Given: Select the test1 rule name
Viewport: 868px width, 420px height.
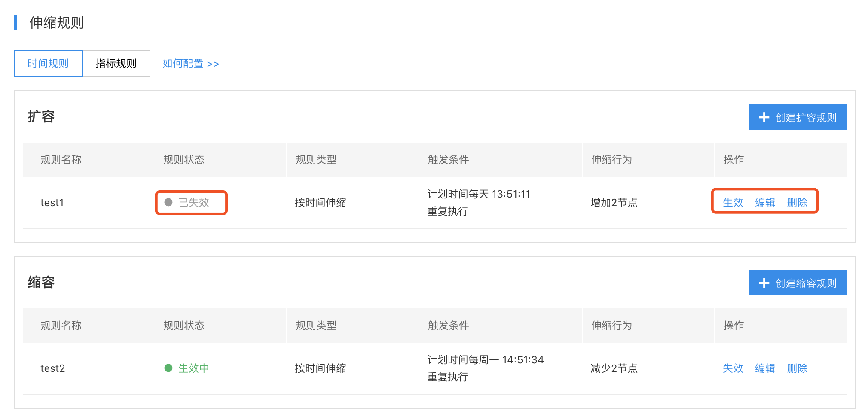Looking at the screenshot, I should tap(52, 203).
